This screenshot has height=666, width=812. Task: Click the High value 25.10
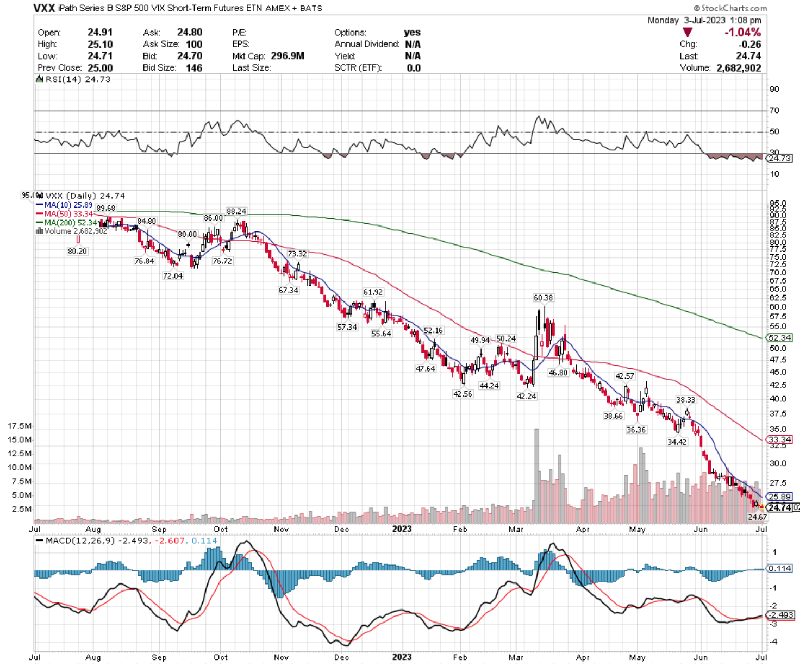pos(100,44)
